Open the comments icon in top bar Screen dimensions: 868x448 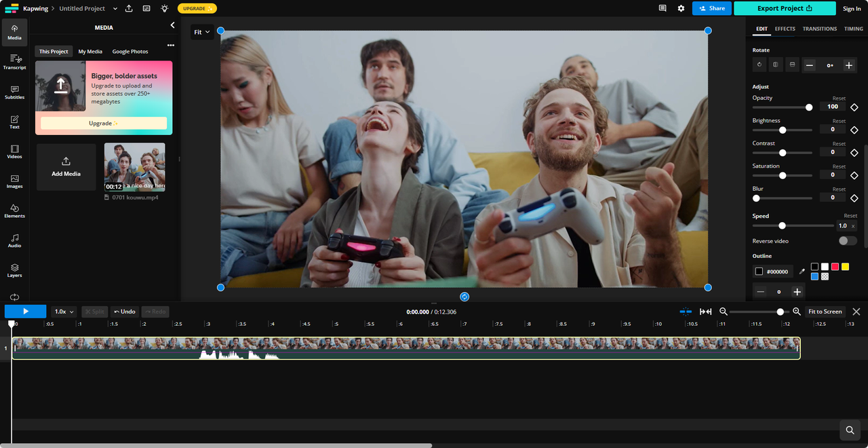pos(663,8)
